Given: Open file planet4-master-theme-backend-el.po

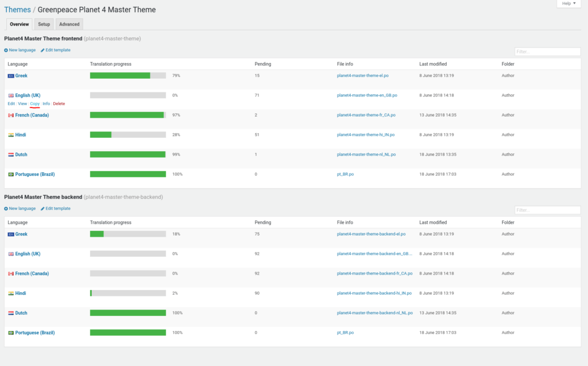Looking at the screenshot, I should point(372,234).
